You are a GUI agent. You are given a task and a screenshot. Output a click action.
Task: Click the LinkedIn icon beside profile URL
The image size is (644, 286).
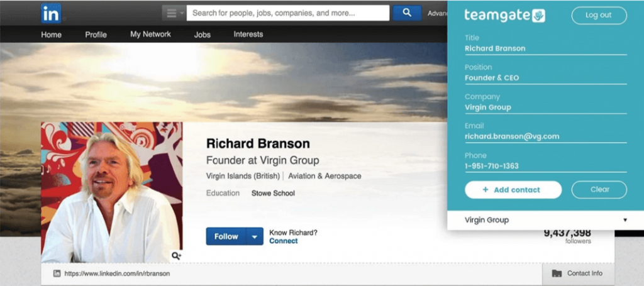[x=57, y=273]
